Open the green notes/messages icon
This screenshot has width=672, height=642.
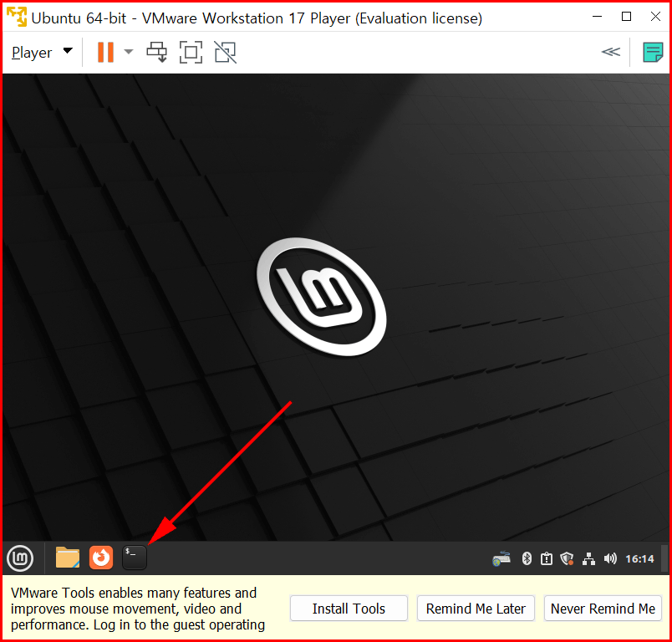(x=653, y=53)
